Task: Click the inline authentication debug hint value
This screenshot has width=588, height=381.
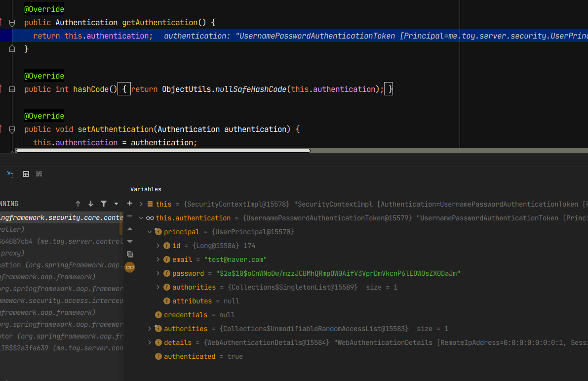Action: pyautogui.click(x=376, y=36)
